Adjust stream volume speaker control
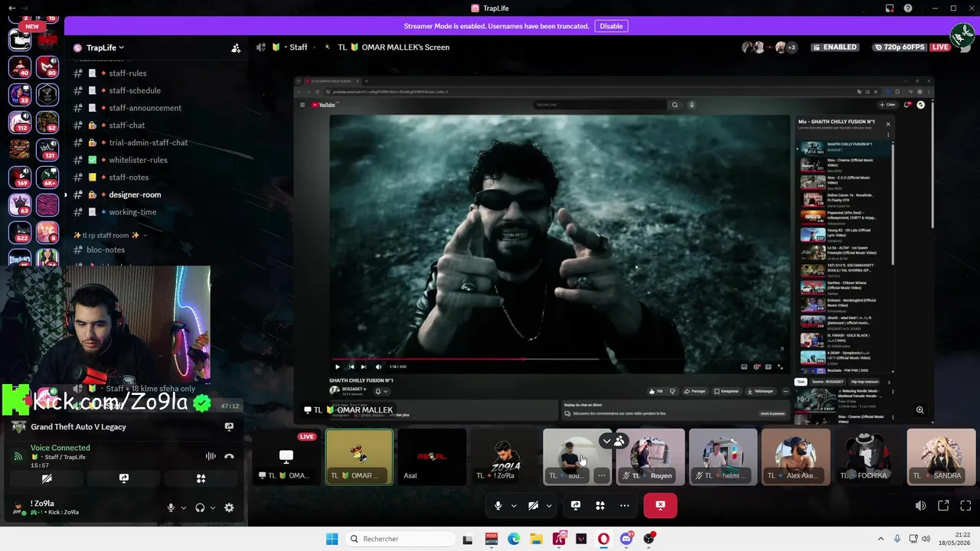 coord(920,505)
